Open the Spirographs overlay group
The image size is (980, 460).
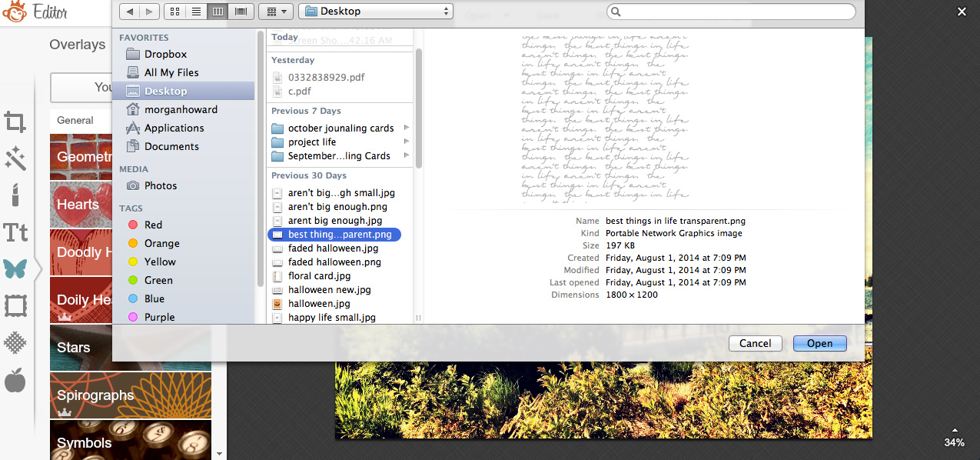(x=130, y=395)
